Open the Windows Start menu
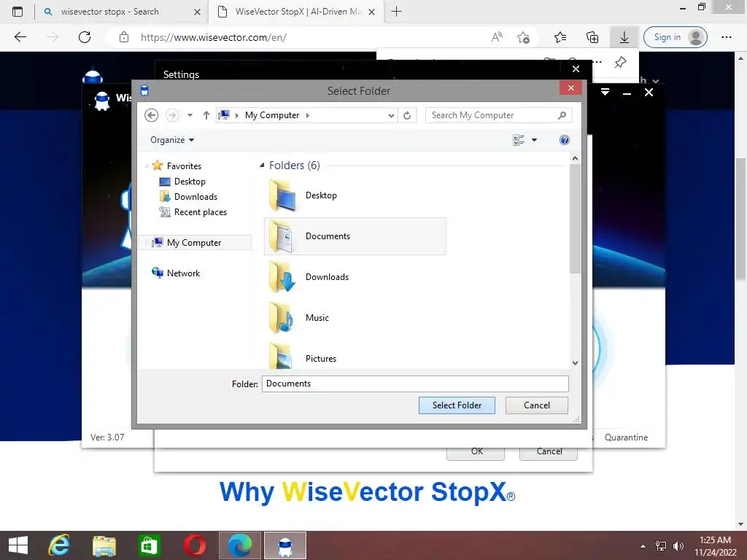747x560 pixels. click(18, 545)
